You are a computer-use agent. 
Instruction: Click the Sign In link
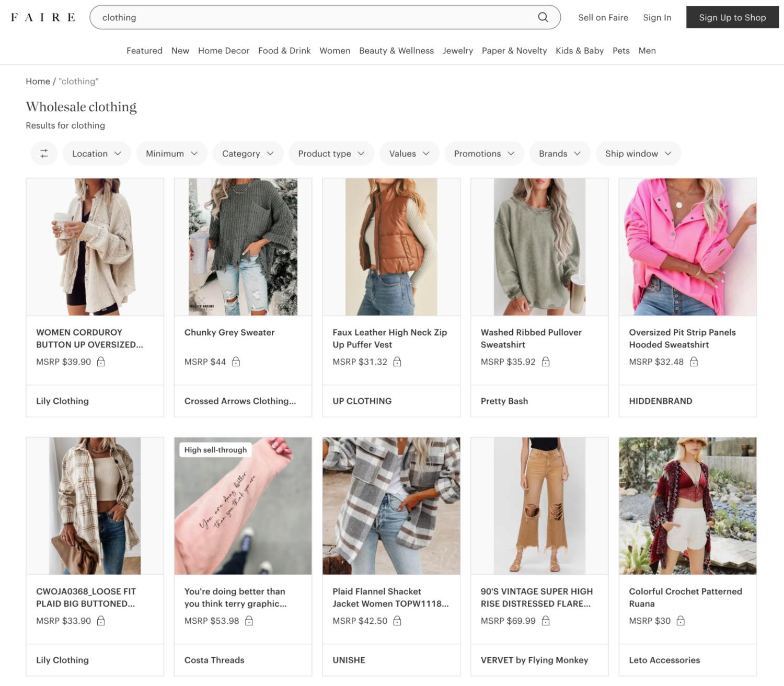657,17
